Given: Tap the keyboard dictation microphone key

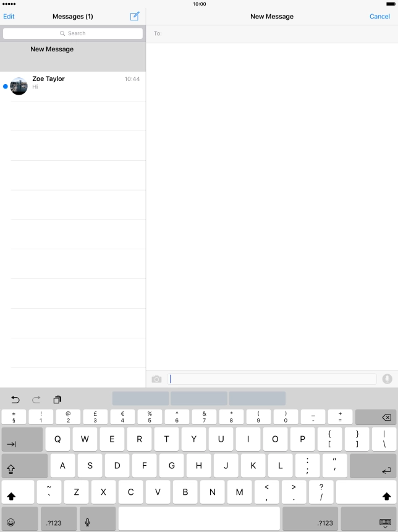Looking at the screenshot, I should tap(88, 523).
